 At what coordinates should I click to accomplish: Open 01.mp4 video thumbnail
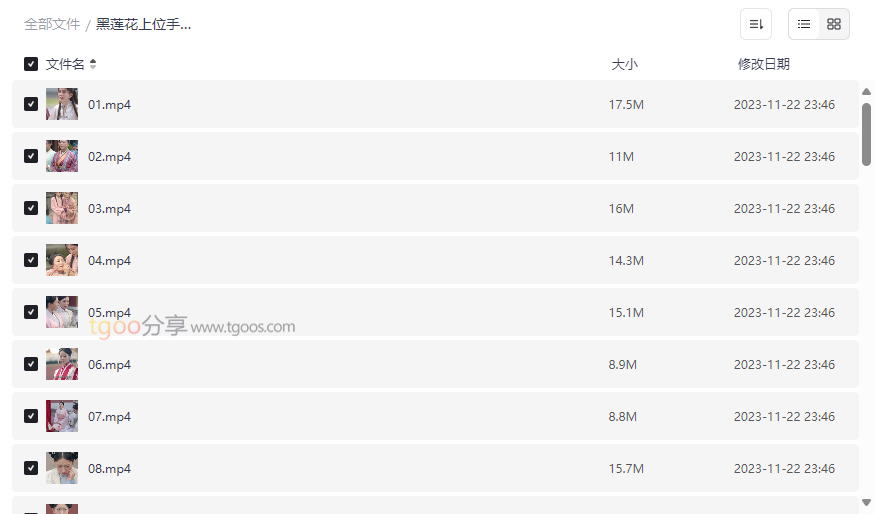pos(62,104)
